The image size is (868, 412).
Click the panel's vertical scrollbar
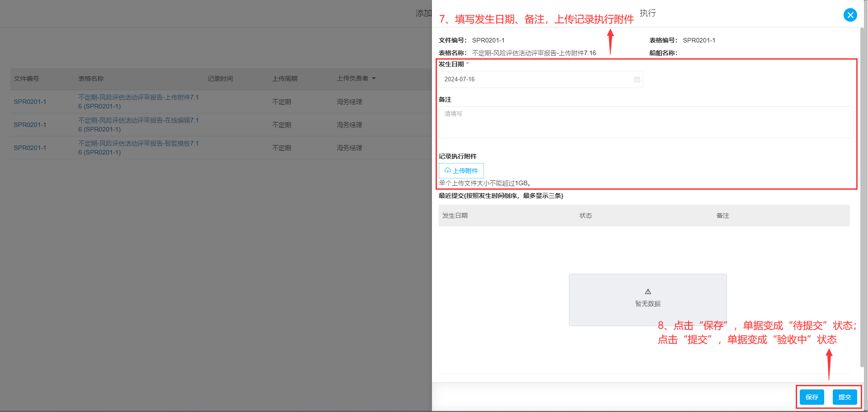863,197
